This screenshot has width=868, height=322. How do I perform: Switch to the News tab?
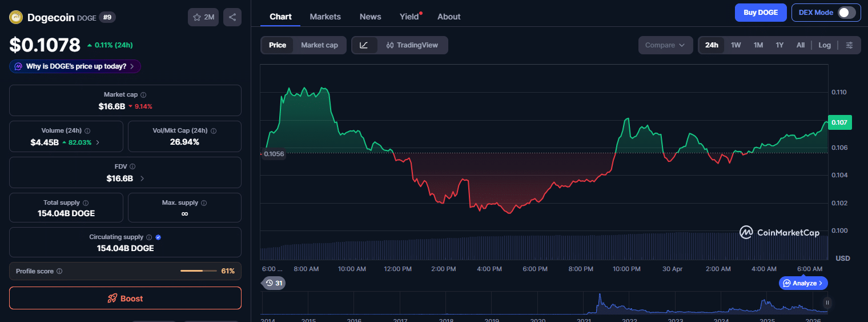point(370,17)
